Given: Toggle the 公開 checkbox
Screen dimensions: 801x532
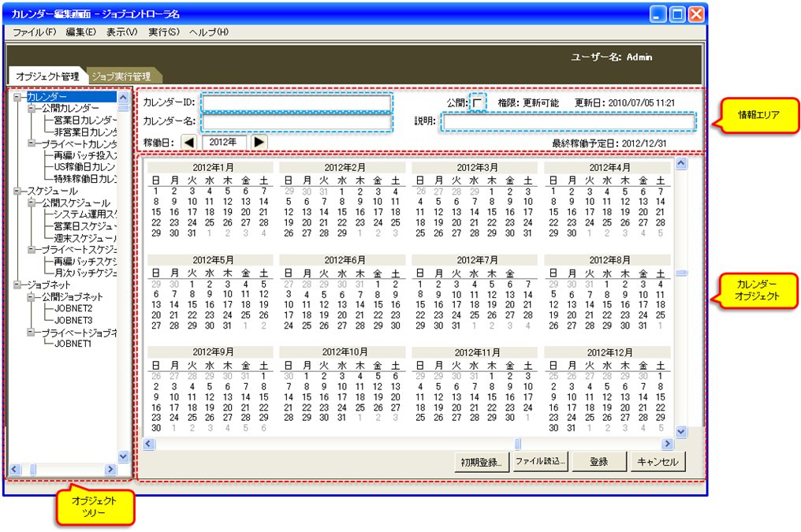Looking at the screenshot, I should [x=477, y=102].
